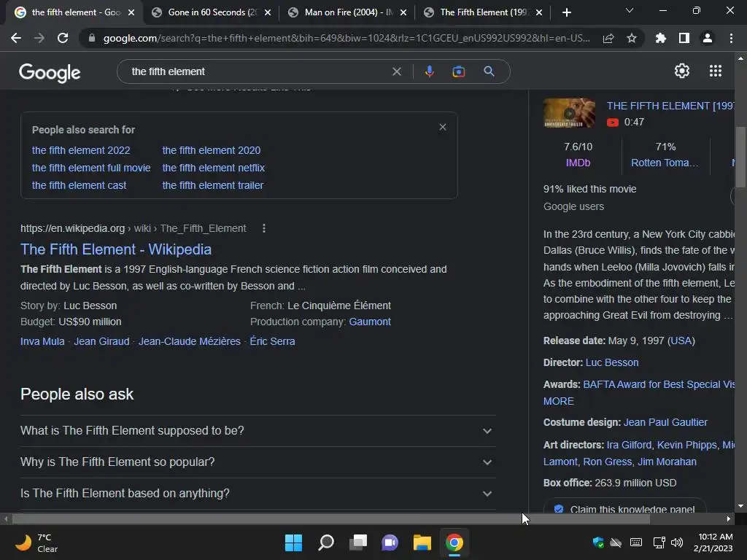The height and width of the screenshot is (560, 747).
Task: Reload the current page
Action: [x=63, y=38]
